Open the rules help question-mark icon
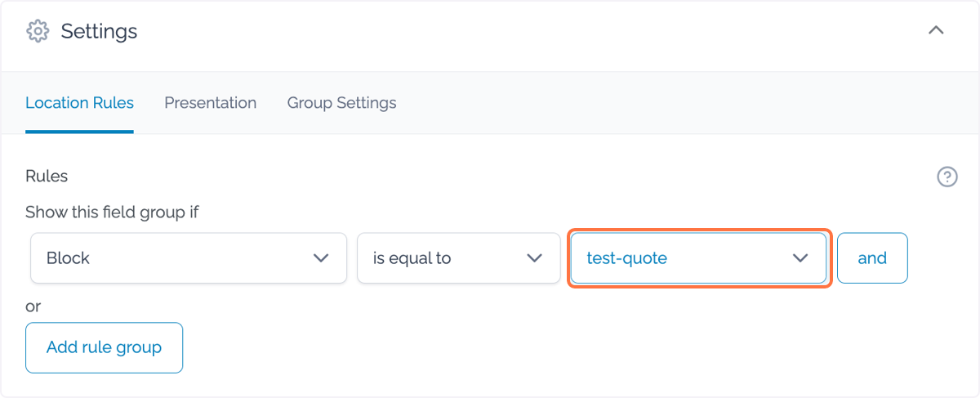Screen dimensions: 980x398 [947, 177]
